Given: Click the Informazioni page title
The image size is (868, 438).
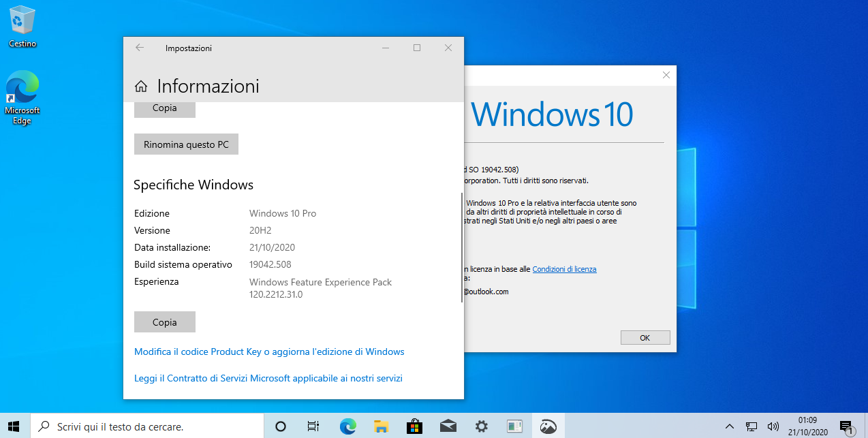Looking at the screenshot, I should pyautogui.click(x=208, y=87).
